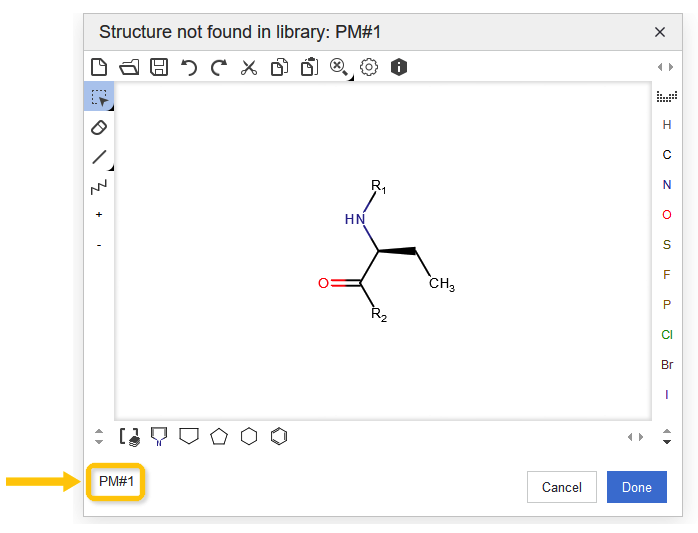Screen dimensions: 698x533
Task: Save the structure with disk icon
Action: tap(159, 67)
